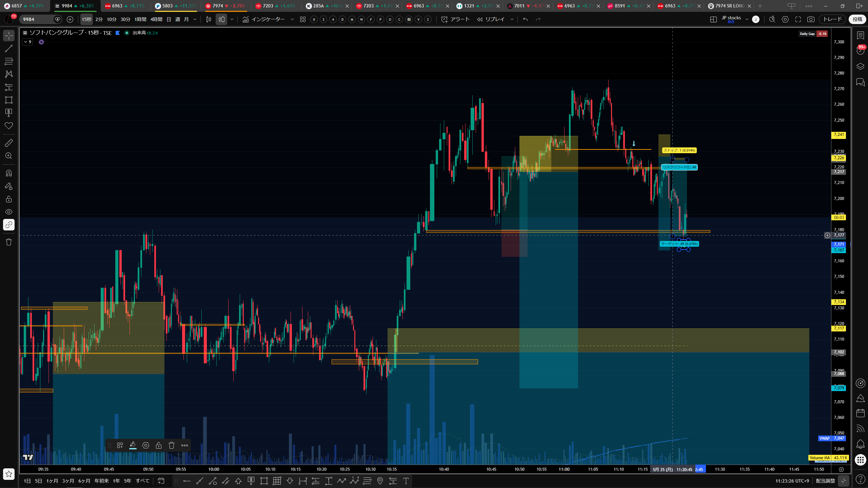Undo the last action

coord(525,19)
